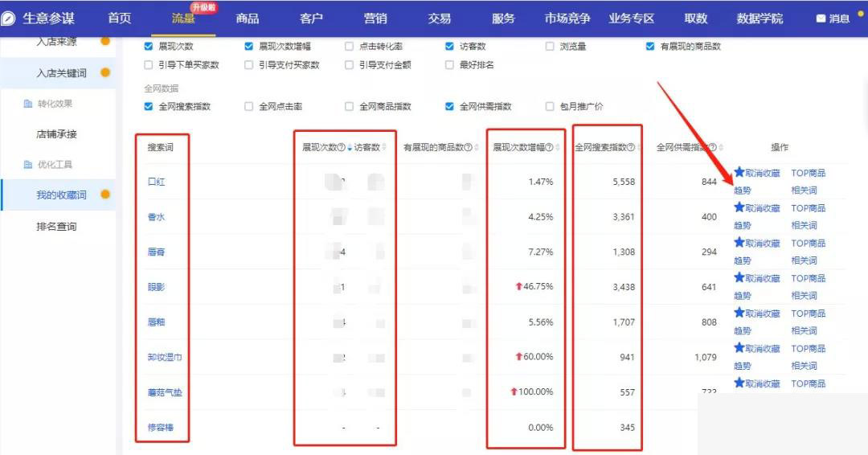The image size is (868, 455).
Task: Expand the 优化工具 sidebar section
Action: [x=55, y=164]
